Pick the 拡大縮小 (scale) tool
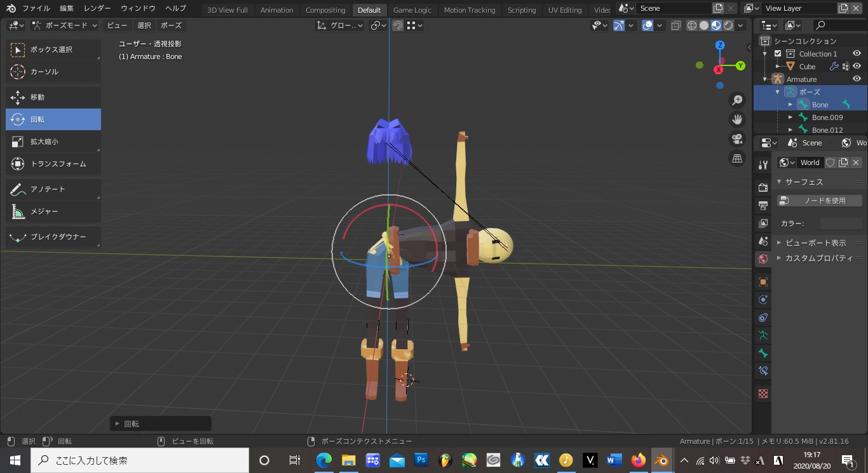The height and width of the screenshot is (473, 868). tap(53, 142)
